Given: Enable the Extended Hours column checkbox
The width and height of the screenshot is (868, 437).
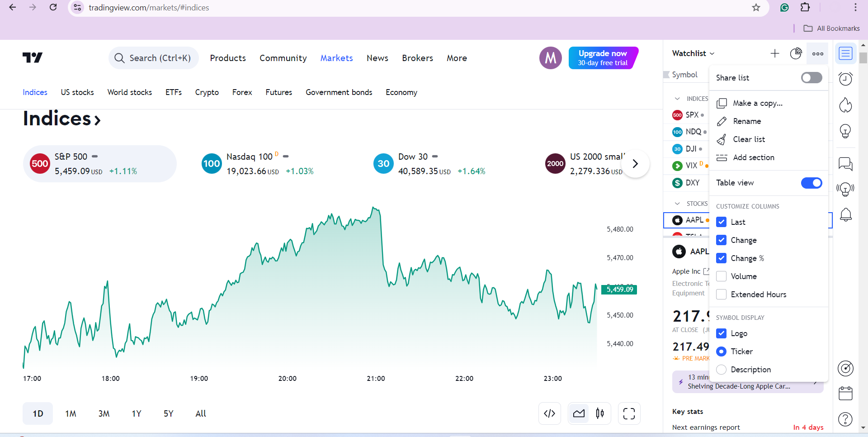Looking at the screenshot, I should (722, 294).
